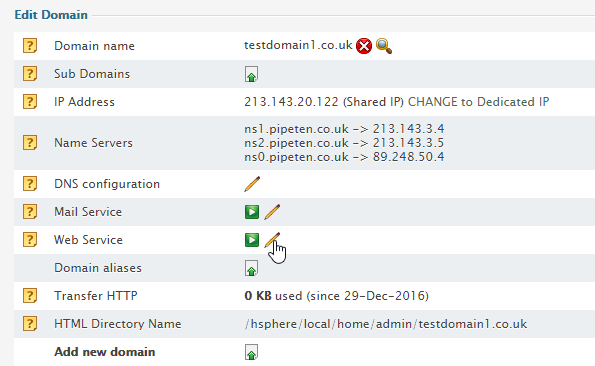Click the red delete icon beside testdomain1.co.uk

tap(364, 46)
